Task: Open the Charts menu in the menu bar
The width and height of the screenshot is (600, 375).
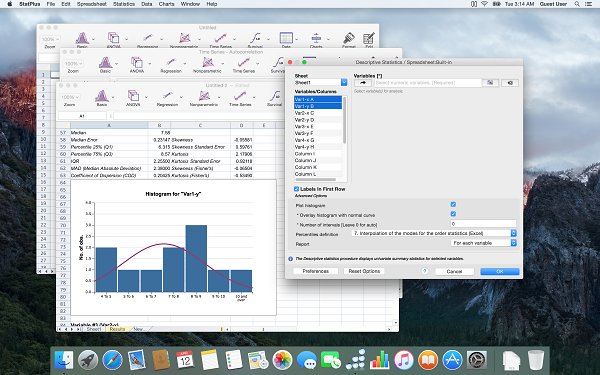Action: tap(166, 4)
